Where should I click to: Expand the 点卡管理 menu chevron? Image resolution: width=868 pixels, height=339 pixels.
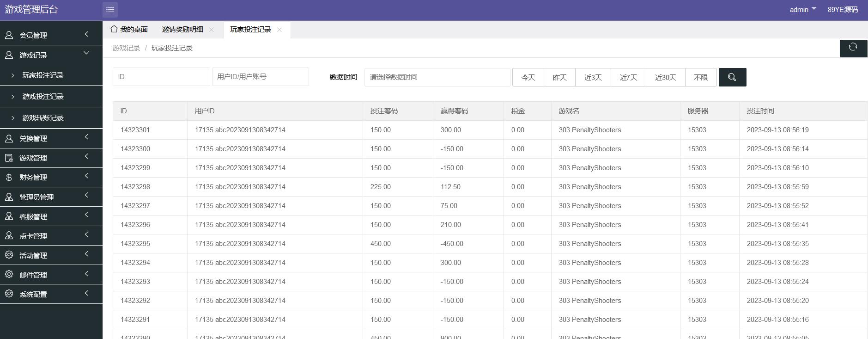click(x=86, y=235)
